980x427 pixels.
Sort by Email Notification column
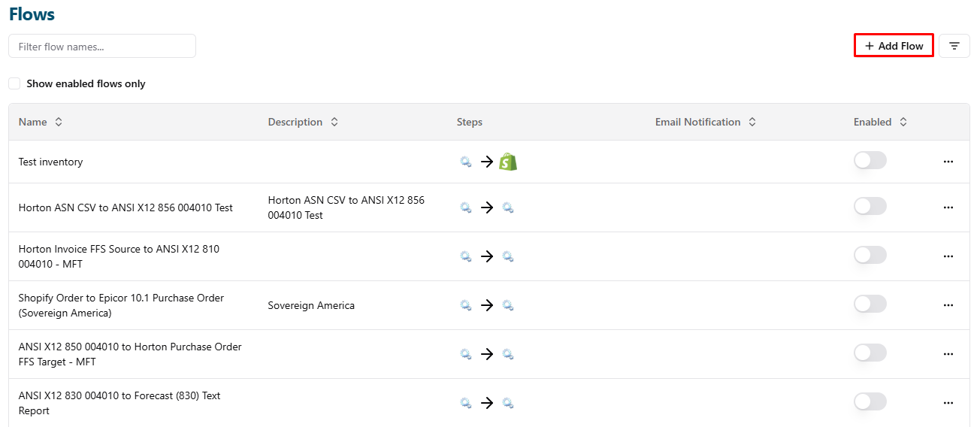click(x=706, y=122)
